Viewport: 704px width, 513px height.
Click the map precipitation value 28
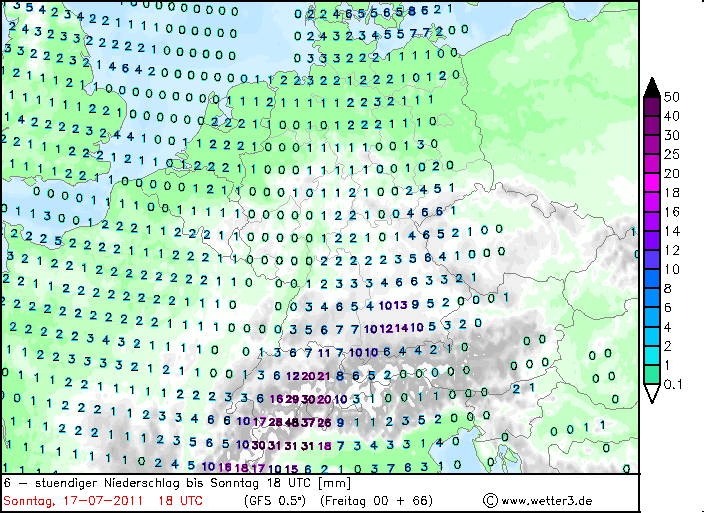[276, 422]
